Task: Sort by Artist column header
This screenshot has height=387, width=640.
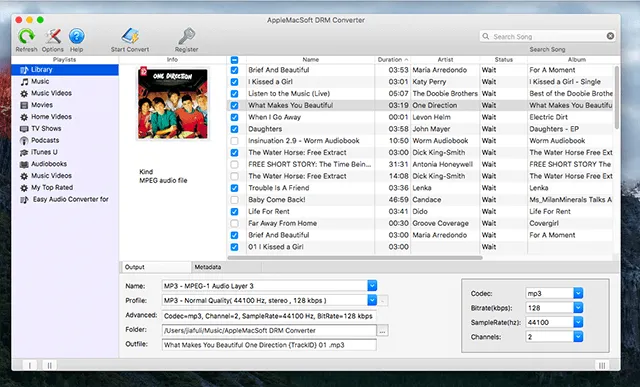Action: coord(445,60)
